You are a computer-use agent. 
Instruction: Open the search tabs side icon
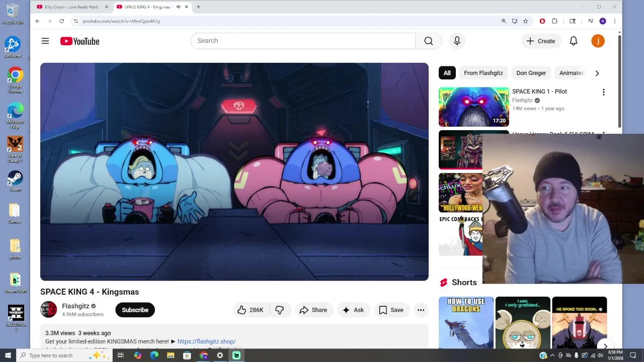[x=573, y=21]
